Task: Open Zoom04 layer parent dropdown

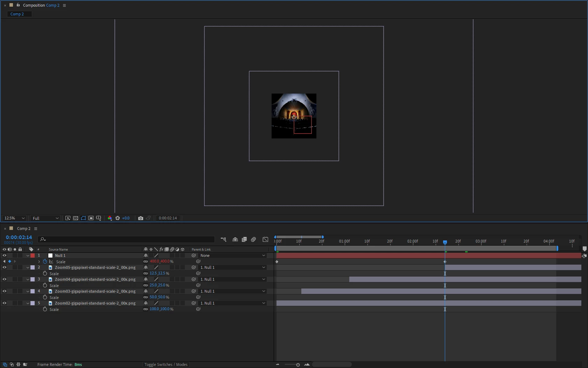Action: (x=233, y=279)
